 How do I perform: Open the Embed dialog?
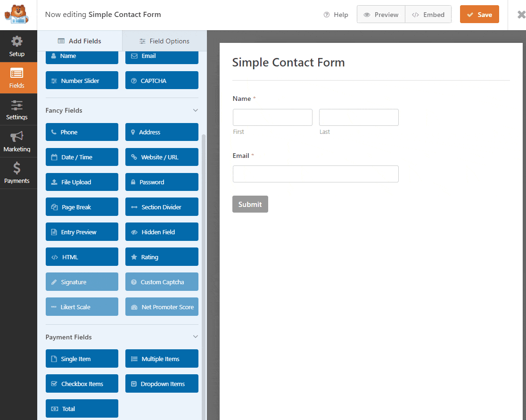428,15
